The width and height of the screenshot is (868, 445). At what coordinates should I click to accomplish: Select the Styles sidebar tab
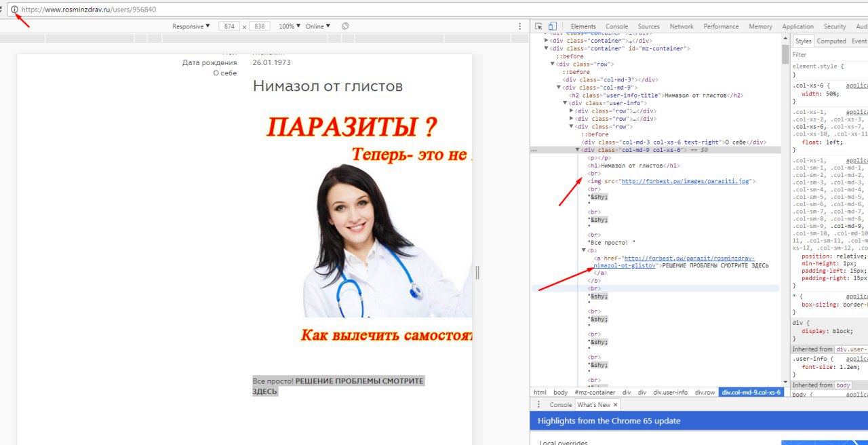[x=804, y=41]
